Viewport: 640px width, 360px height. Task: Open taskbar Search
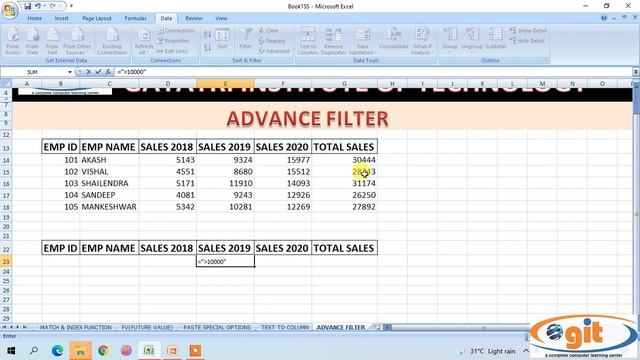coord(34,351)
